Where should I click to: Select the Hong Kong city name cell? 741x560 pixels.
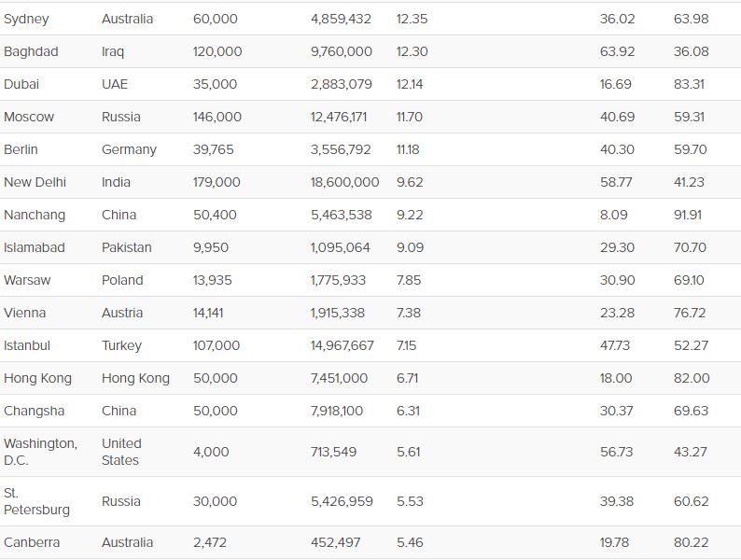pos(38,379)
